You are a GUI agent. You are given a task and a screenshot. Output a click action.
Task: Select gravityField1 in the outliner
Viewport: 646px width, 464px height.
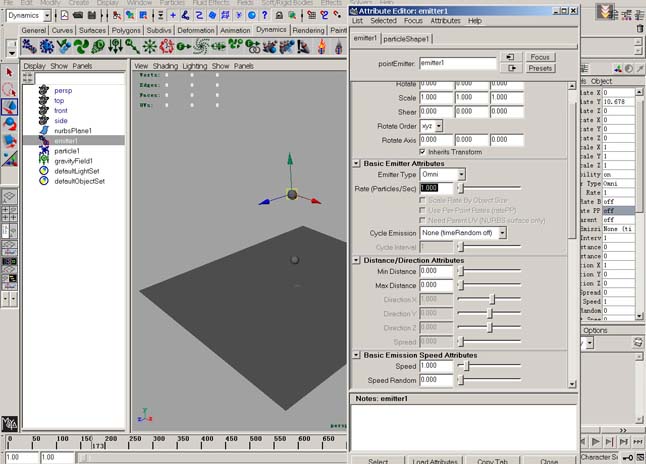73,161
